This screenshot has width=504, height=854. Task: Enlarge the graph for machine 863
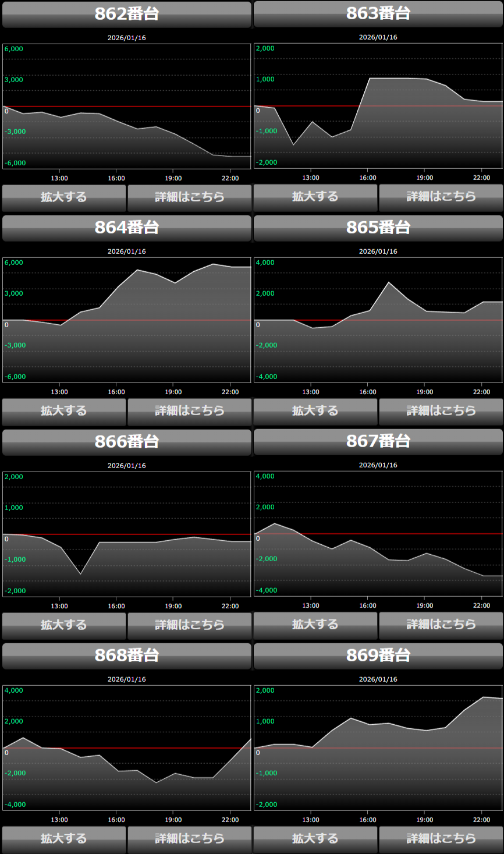tap(315, 197)
